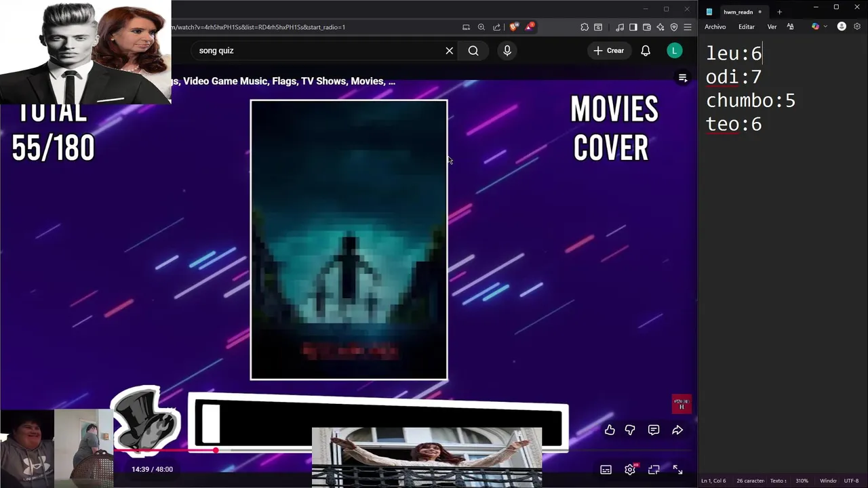868x488 pixels.
Task: Add a new Notepad tab
Action: pos(779,12)
